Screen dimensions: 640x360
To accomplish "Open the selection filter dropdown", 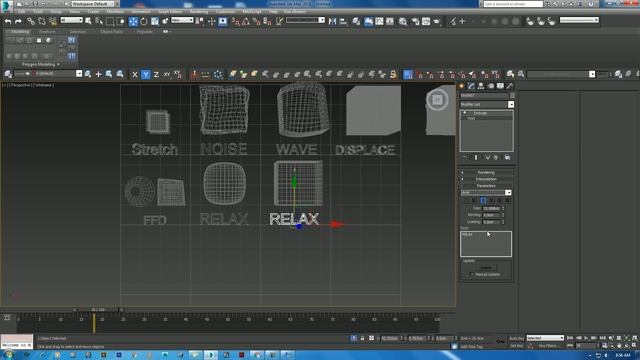I will (x=71, y=20).
